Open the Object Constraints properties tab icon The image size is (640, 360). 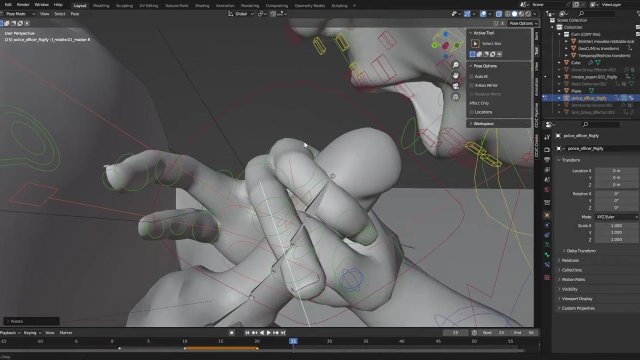[547, 235]
